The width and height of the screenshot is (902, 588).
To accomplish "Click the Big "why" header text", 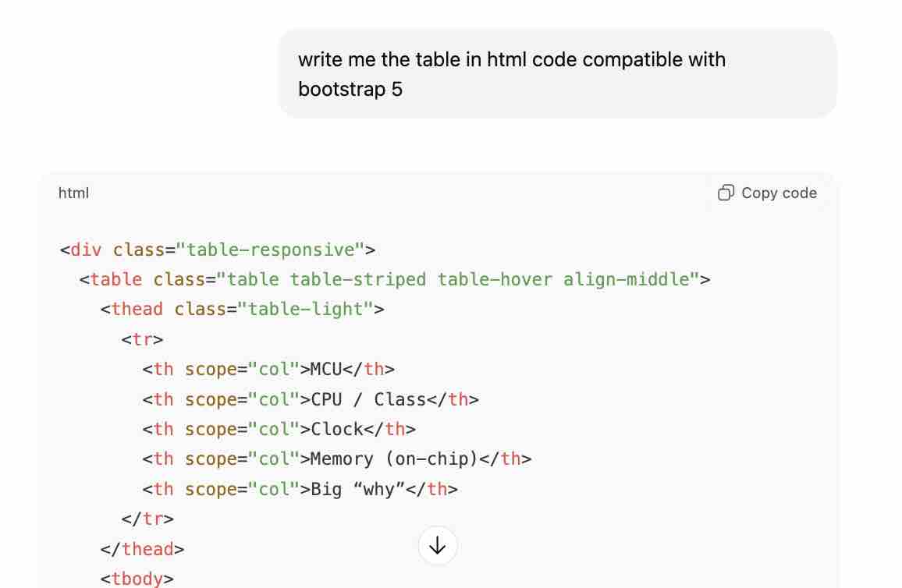I will (357, 490).
